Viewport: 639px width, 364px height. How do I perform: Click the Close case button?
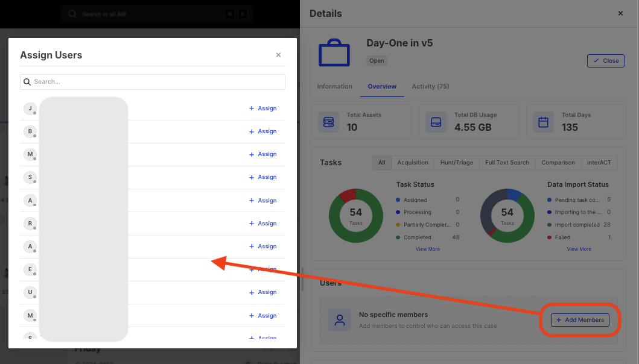tap(605, 61)
